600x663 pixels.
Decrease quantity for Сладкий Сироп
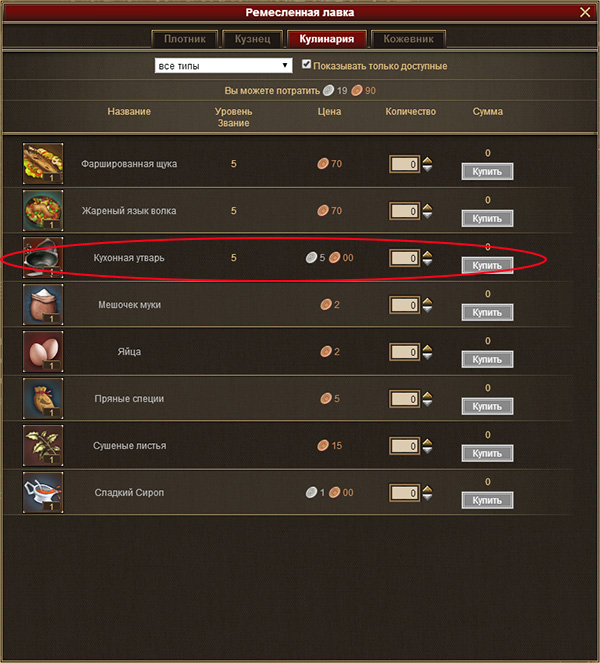(x=427, y=497)
